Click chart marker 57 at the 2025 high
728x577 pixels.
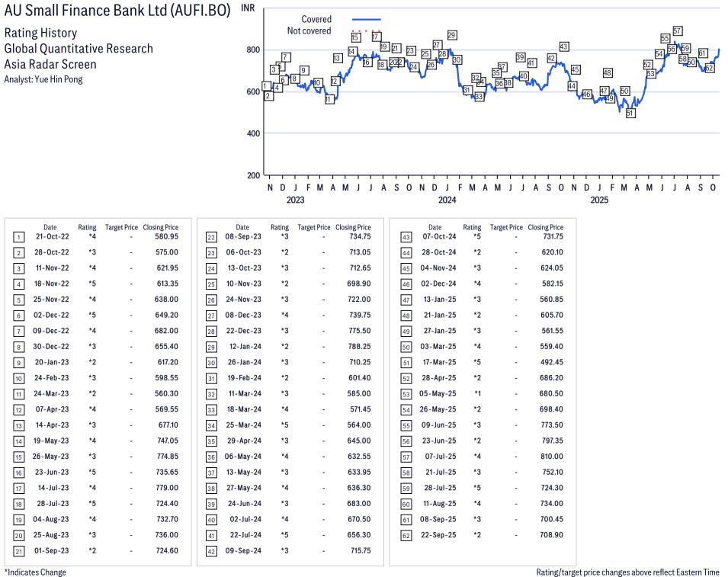click(x=677, y=30)
